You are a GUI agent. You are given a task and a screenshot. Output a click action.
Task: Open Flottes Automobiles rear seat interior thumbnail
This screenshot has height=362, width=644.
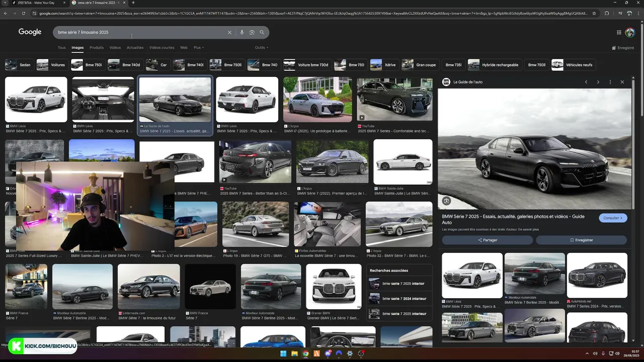(328, 224)
